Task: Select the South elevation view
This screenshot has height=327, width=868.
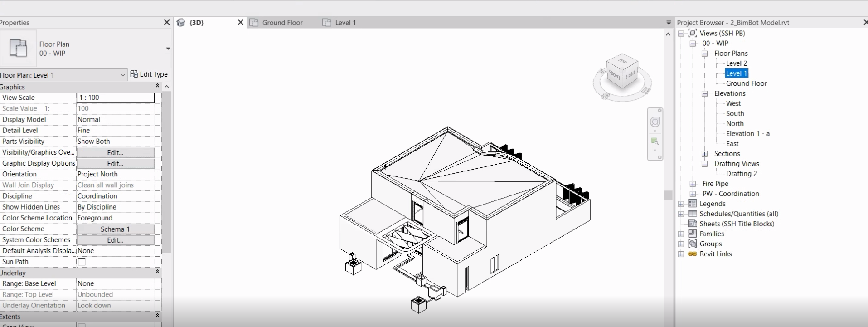Action: coord(735,113)
